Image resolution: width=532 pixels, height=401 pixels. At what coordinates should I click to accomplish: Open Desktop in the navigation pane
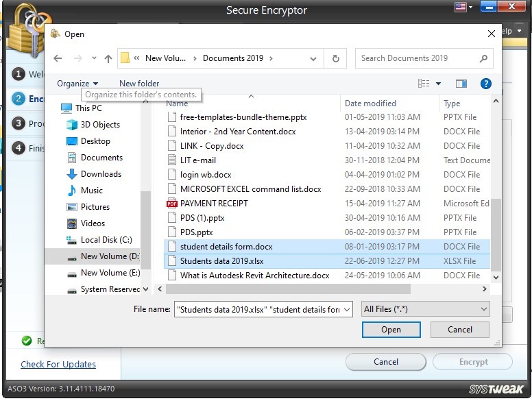[88, 141]
